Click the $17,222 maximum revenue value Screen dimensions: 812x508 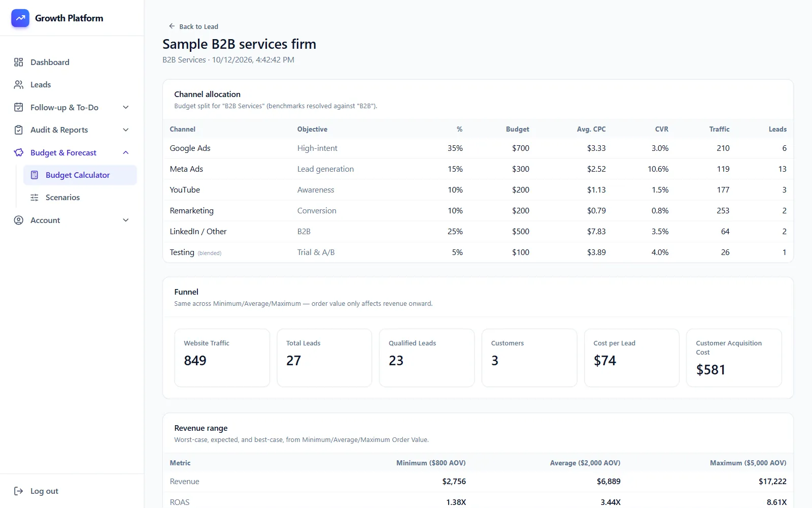772,481
